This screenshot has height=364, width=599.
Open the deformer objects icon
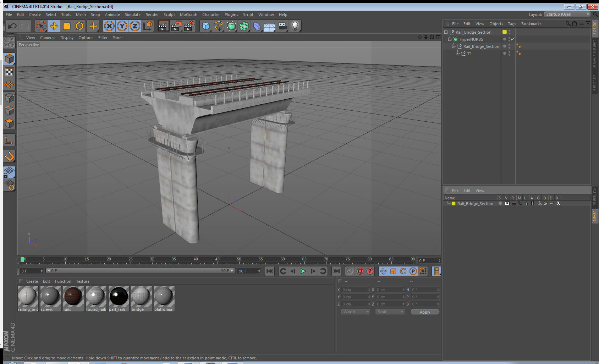[257, 26]
